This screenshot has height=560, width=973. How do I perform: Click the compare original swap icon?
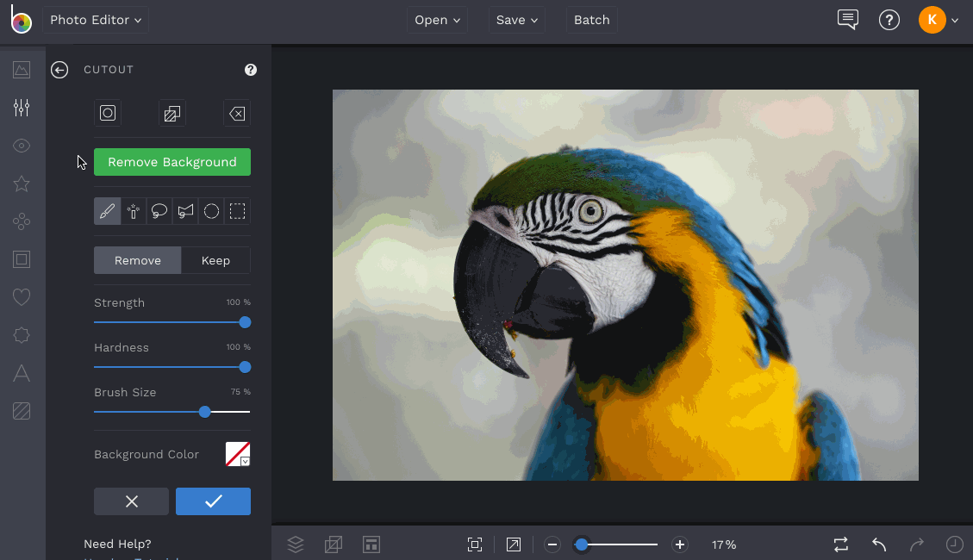[x=841, y=544]
